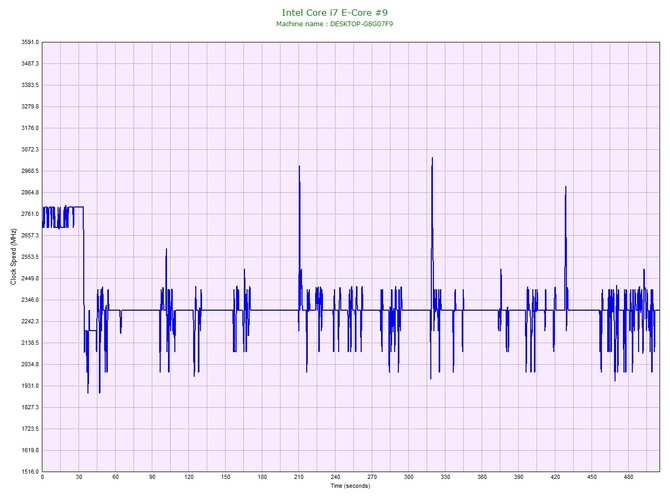Select x-axis tick label 480
Screen dimensions: 670x503
(x=629, y=477)
